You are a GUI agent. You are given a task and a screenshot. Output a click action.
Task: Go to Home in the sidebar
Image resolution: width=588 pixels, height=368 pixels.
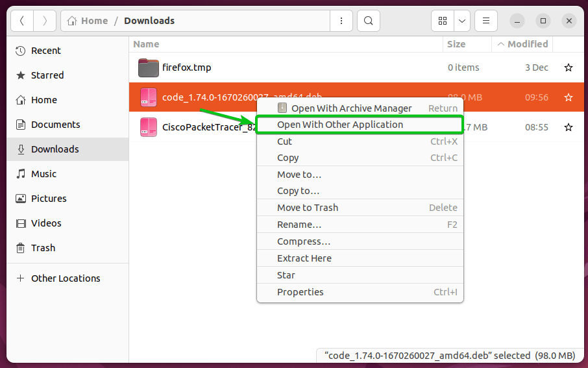67,100
